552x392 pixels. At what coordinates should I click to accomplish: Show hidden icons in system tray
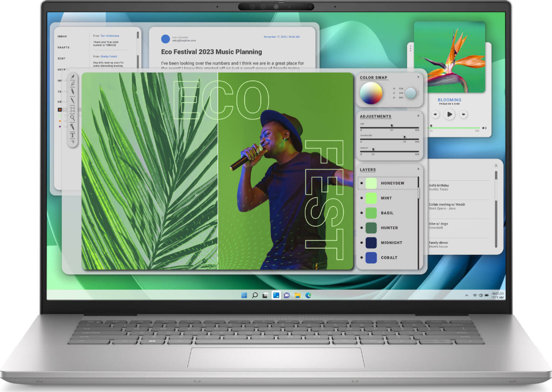coord(466,295)
